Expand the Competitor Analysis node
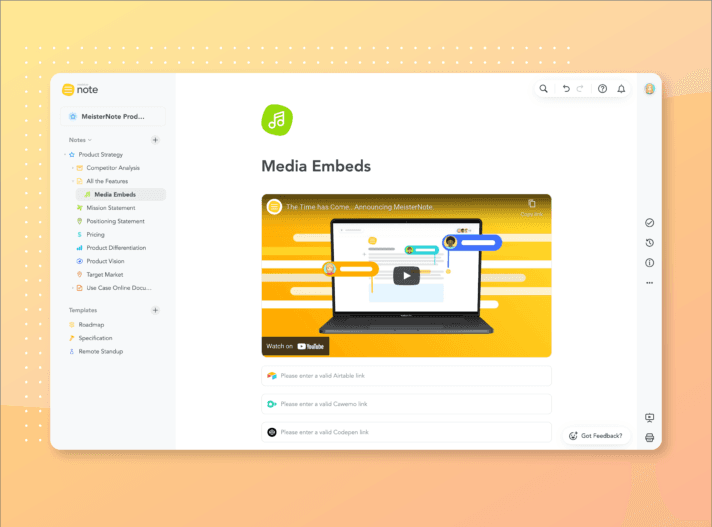 pos(73,168)
